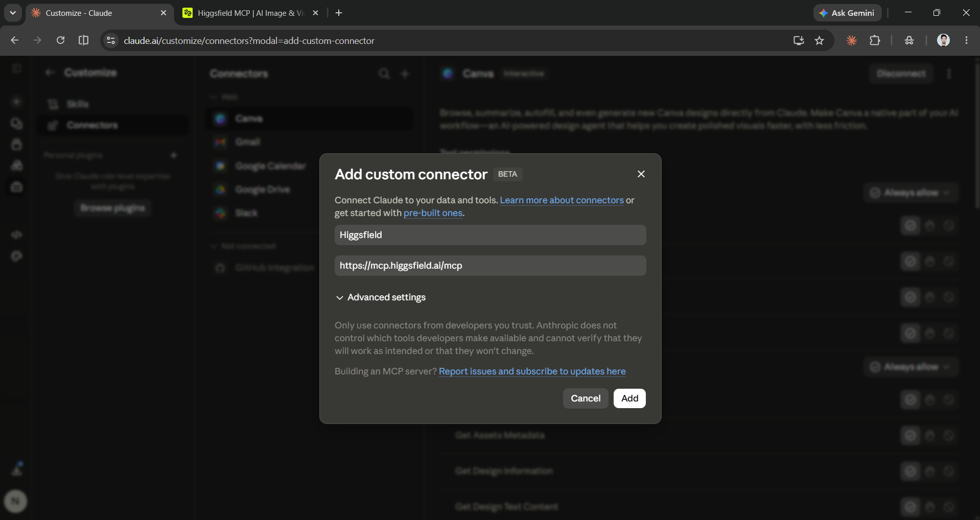
Task: Open the user avatar at sidebar bottom
Action: tap(16, 502)
